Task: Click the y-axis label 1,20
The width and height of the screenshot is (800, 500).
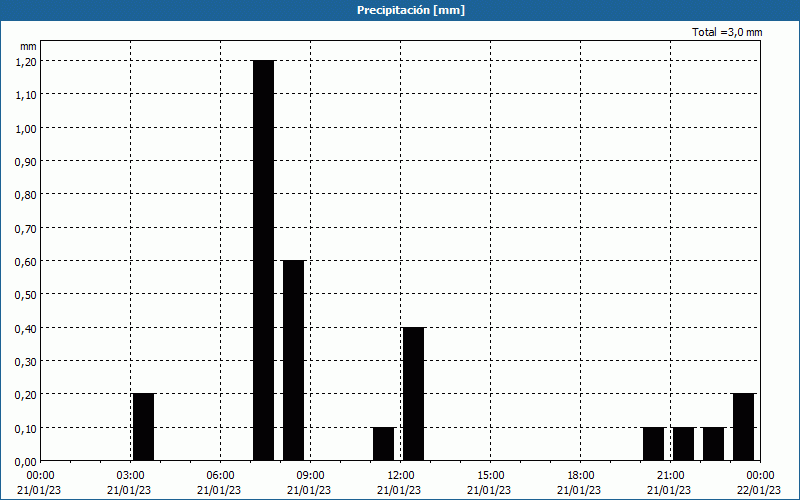Action: 26,61
